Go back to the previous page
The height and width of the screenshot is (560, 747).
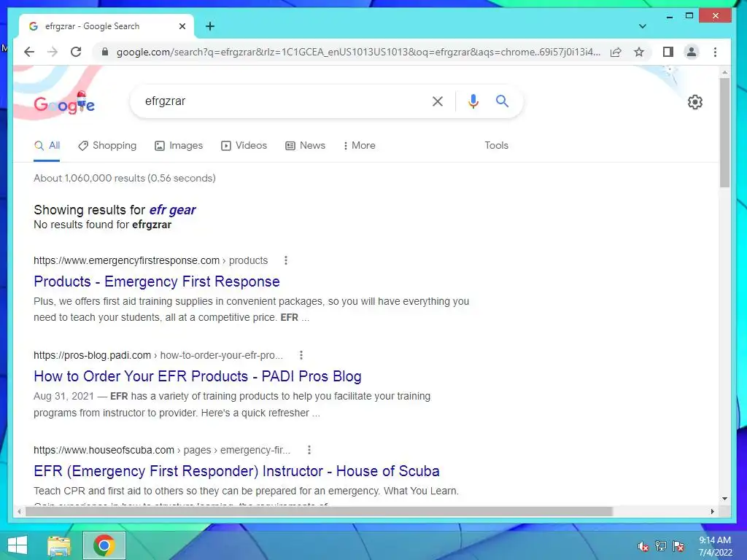click(x=29, y=52)
